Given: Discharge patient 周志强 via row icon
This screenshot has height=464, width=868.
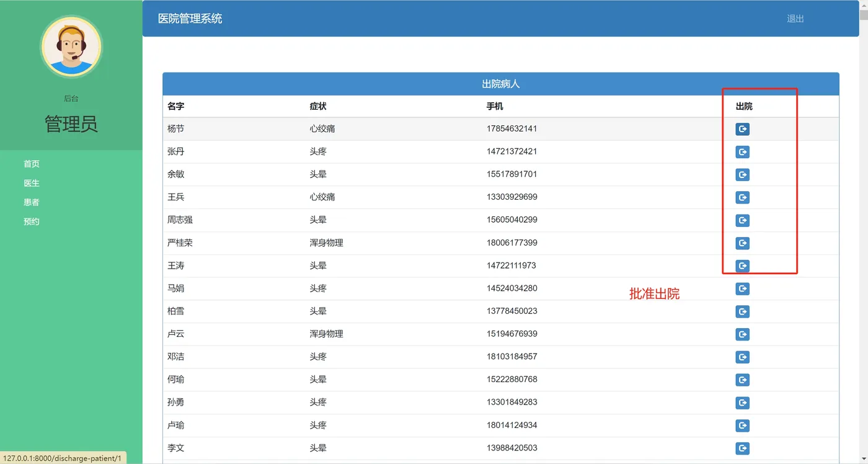Looking at the screenshot, I should coord(742,220).
